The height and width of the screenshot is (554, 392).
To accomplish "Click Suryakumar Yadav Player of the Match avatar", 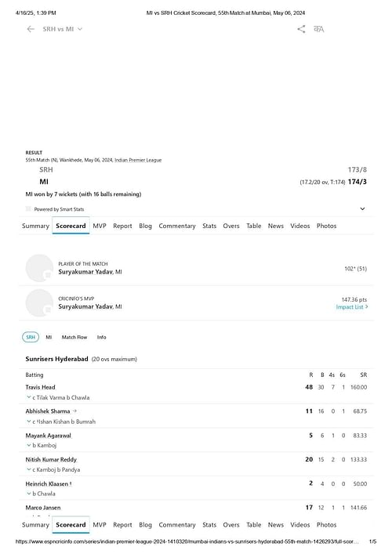I will (x=39, y=268).
